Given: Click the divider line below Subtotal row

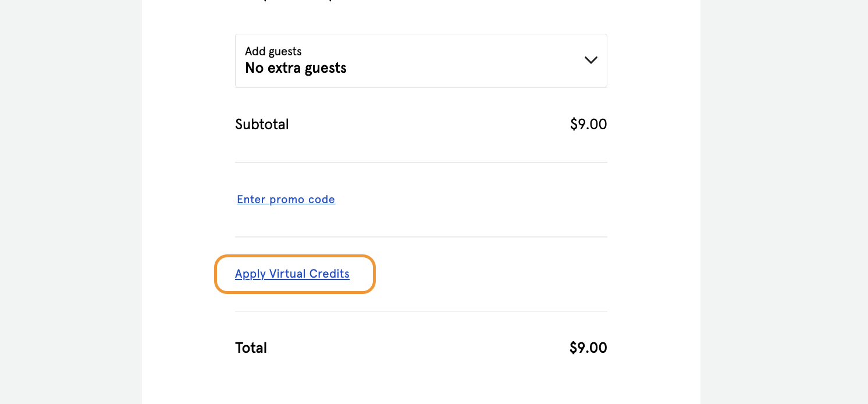Looking at the screenshot, I should 421,162.
